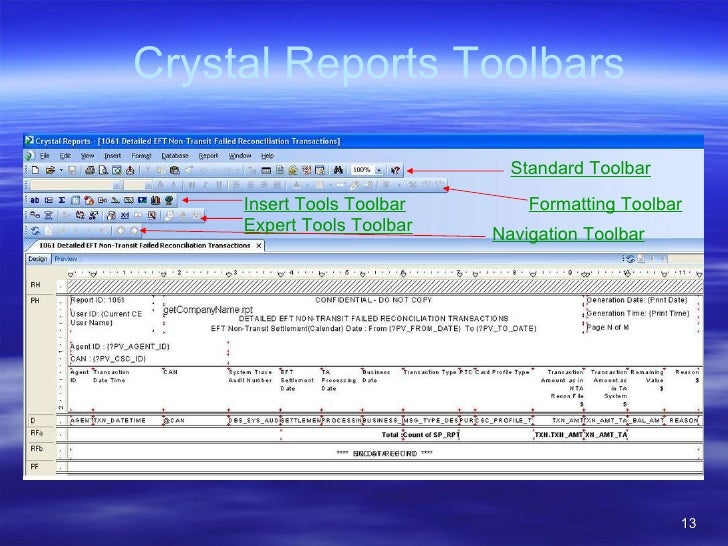Close the 1061 Detailed EFT report tab
Screen dimensions: 728x546
pyautogui.click(x=259, y=245)
